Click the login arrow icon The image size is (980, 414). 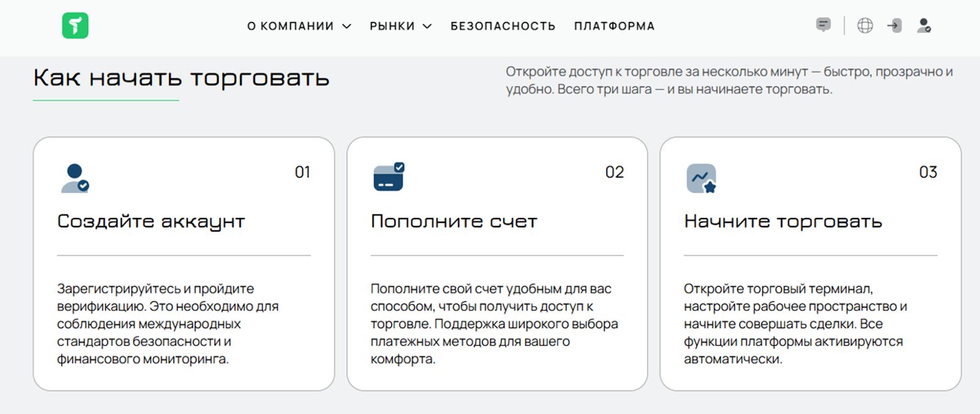[x=894, y=26]
